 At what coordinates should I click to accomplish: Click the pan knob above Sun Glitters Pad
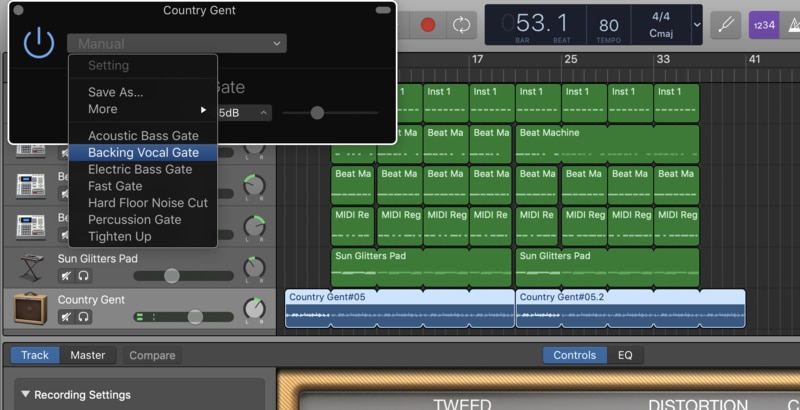254,226
